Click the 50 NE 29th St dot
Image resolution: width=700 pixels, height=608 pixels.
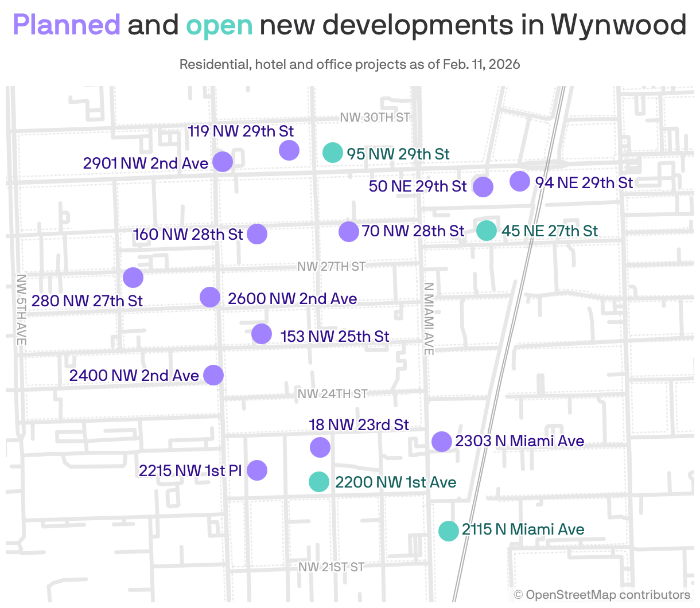coord(483,186)
